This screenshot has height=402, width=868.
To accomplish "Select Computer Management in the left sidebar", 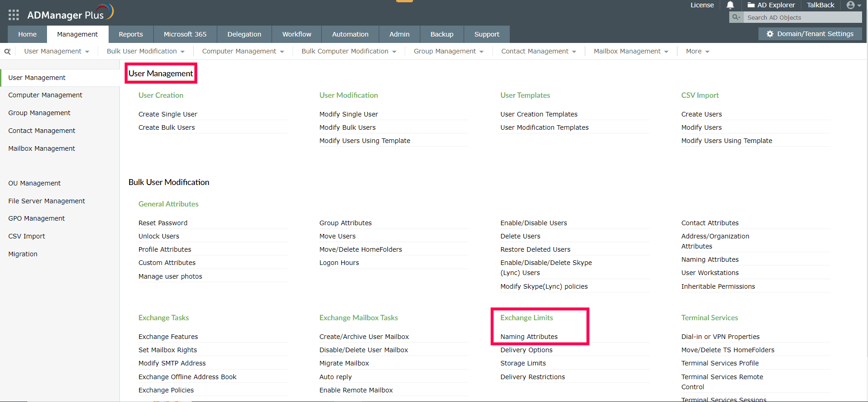I will pos(45,95).
